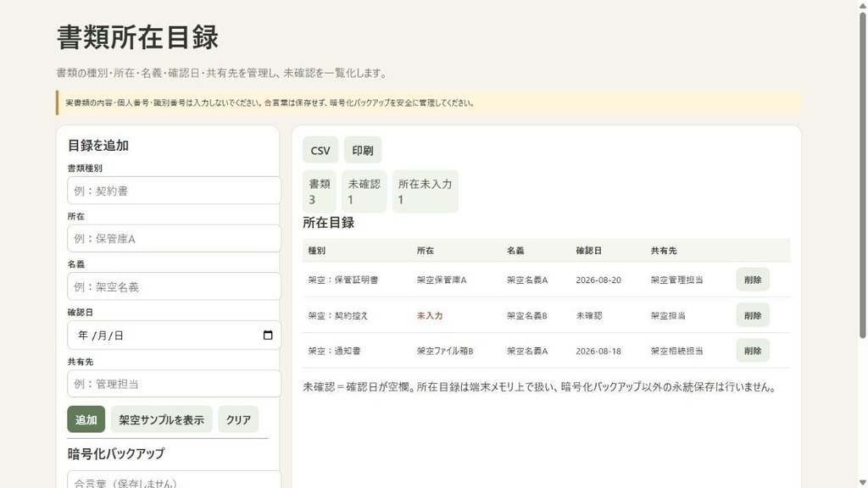
Task: Click the 目録を追加 heading
Action: tap(98, 146)
